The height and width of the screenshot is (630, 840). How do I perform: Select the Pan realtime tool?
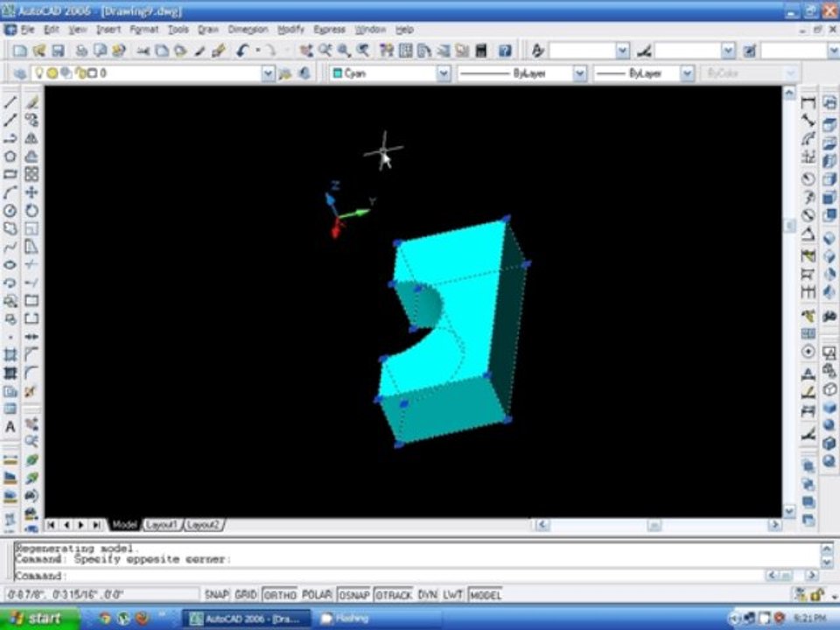coord(306,51)
